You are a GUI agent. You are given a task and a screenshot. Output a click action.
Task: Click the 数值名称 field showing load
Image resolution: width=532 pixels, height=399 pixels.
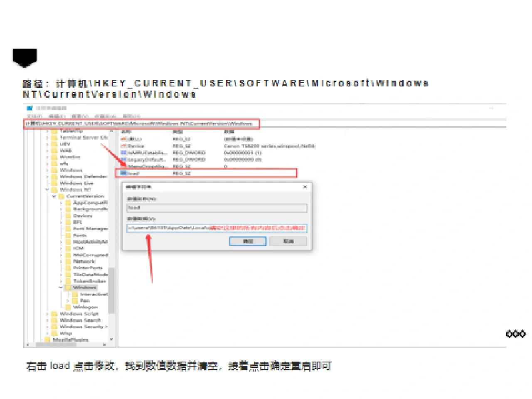click(x=217, y=207)
